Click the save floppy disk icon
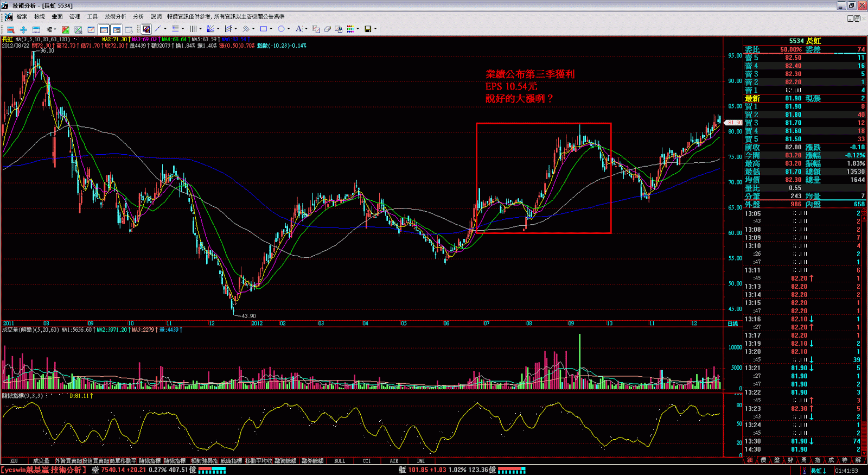The image size is (868, 475). (368, 29)
